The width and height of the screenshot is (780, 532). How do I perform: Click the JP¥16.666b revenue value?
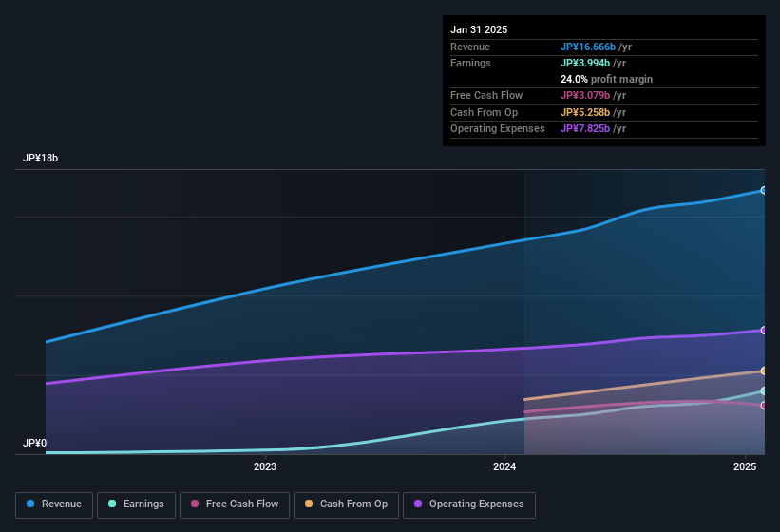click(588, 47)
